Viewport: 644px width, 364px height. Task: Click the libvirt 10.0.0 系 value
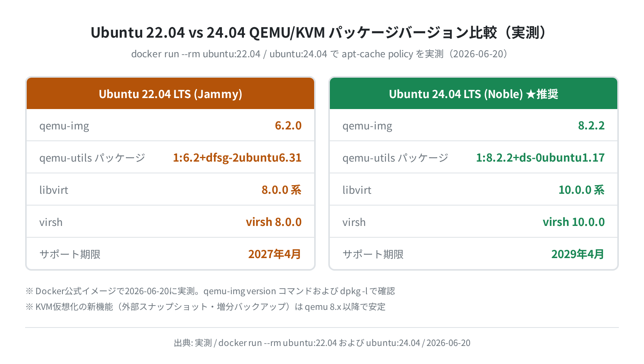(x=582, y=190)
